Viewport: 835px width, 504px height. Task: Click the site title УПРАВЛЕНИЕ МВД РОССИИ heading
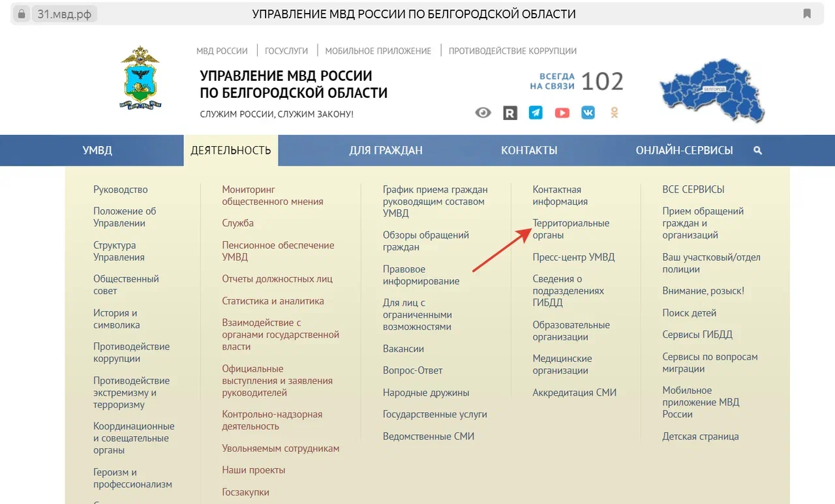294,84
